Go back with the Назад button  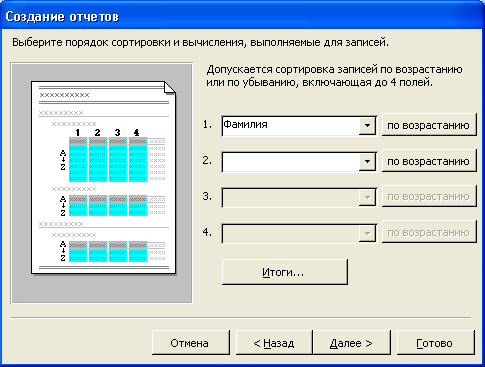click(x=274, y=342)
